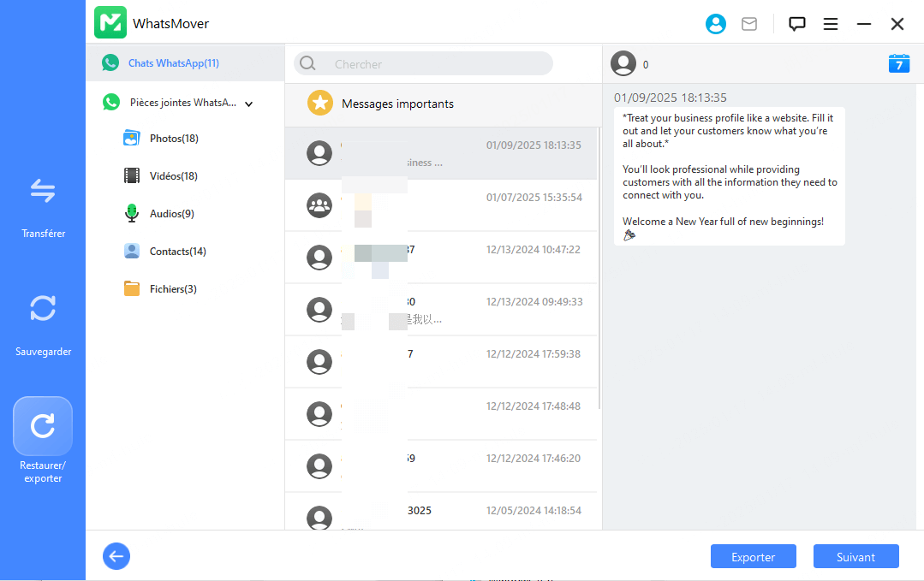Open the Sauvegarder backup section

43,308
